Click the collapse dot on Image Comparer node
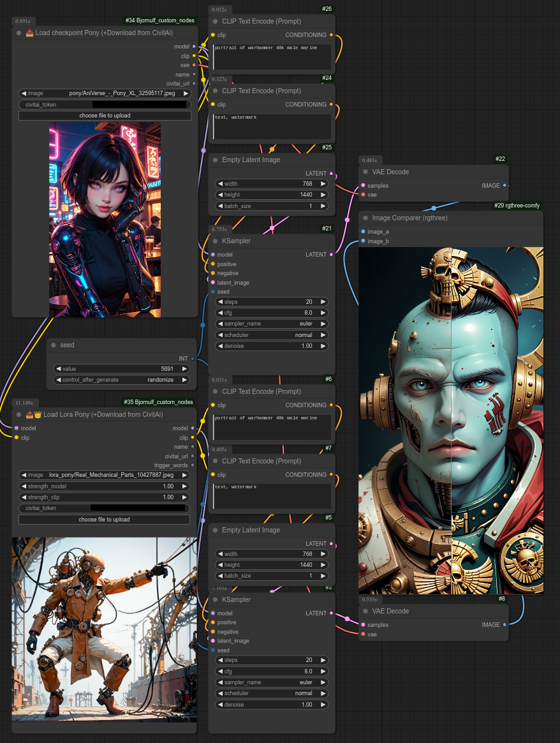This screenshot has height=743, width=560. [365, 218]
